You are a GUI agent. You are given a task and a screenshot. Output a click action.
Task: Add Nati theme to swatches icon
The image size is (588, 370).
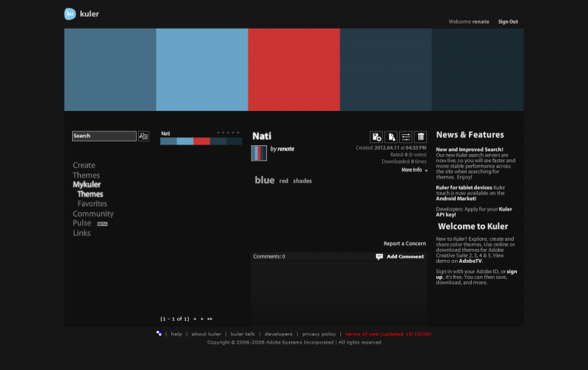tap(376, 137)
